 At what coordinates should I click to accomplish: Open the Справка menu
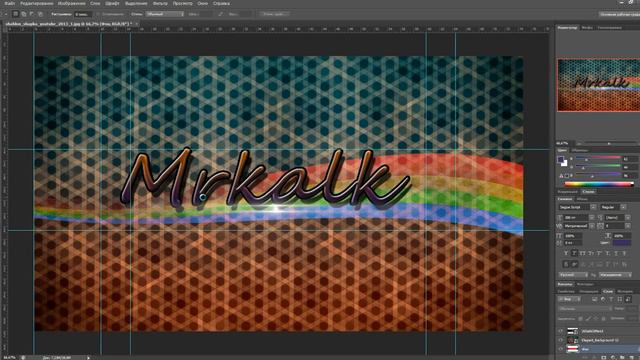(221, 3)
